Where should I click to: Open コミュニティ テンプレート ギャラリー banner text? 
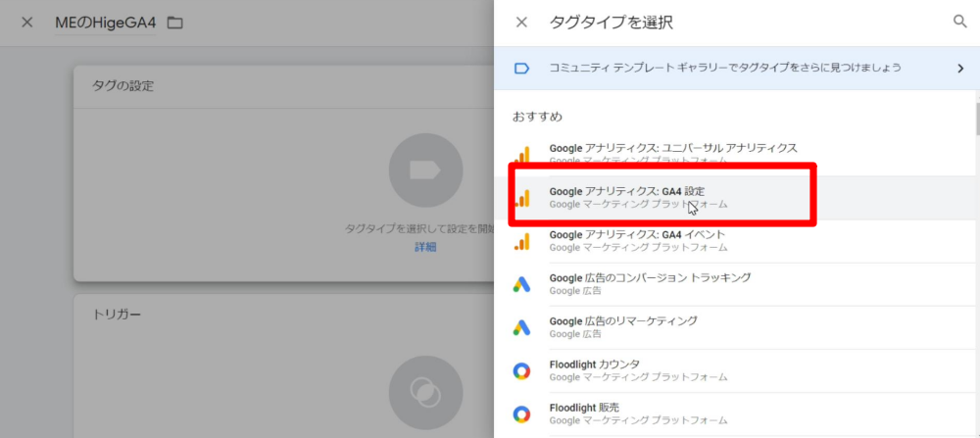point(725,68)
